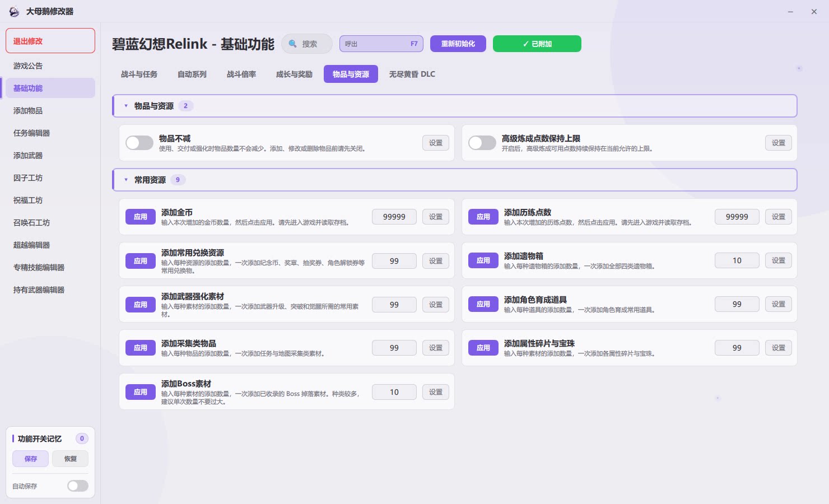The width and height of the screenshot is (829, 504).
Task: Apply 添加Boss素材
Action: click(x=141, y=392)
